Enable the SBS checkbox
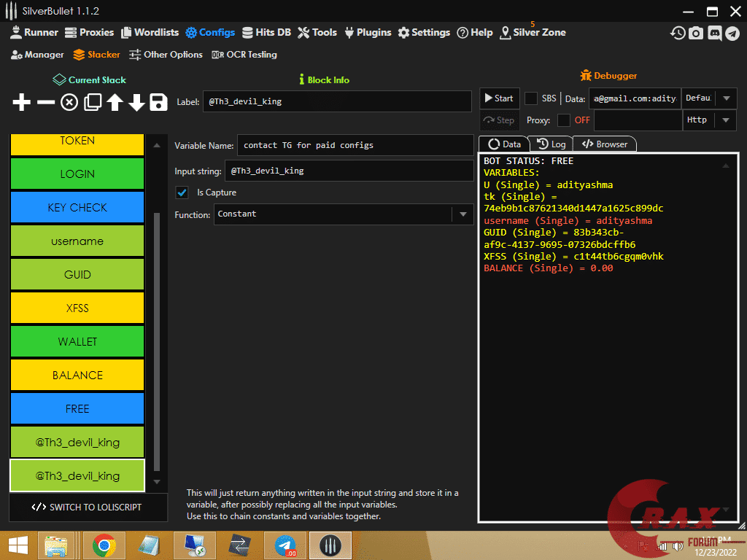 530,98
